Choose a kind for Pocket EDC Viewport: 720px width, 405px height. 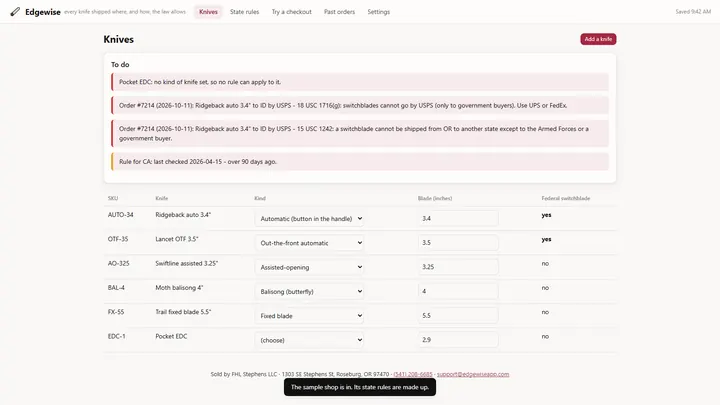pyautogui.click(x=309, y=340)
